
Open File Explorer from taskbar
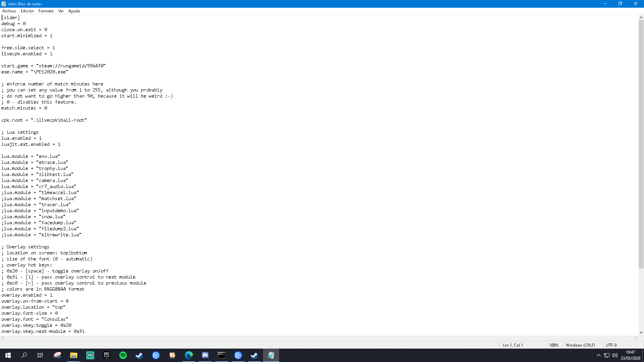(73, 355)
